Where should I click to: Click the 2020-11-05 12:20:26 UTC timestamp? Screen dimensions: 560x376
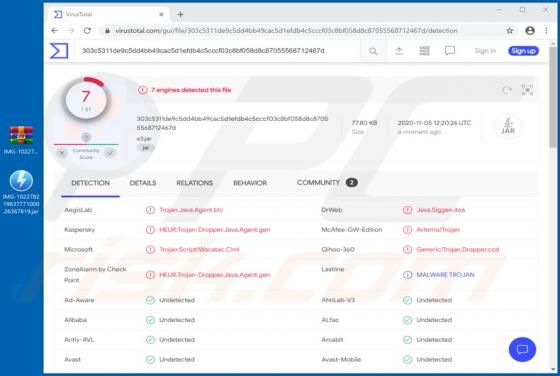[434, 123]
